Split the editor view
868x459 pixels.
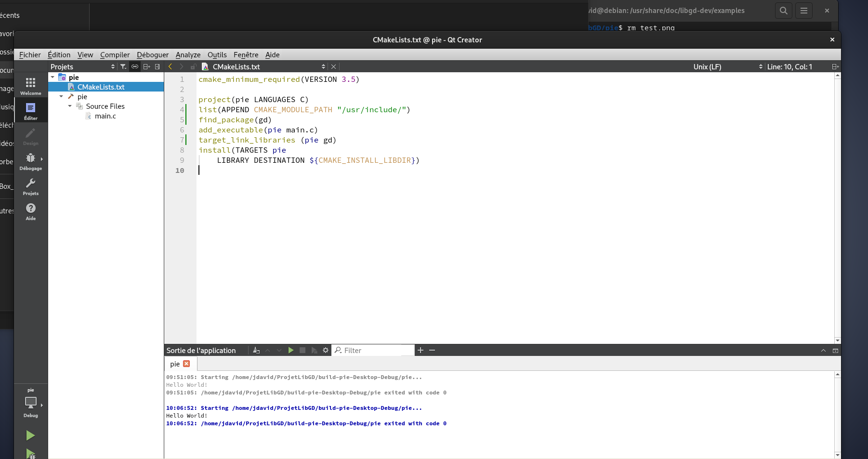click(x=835, y=66)
